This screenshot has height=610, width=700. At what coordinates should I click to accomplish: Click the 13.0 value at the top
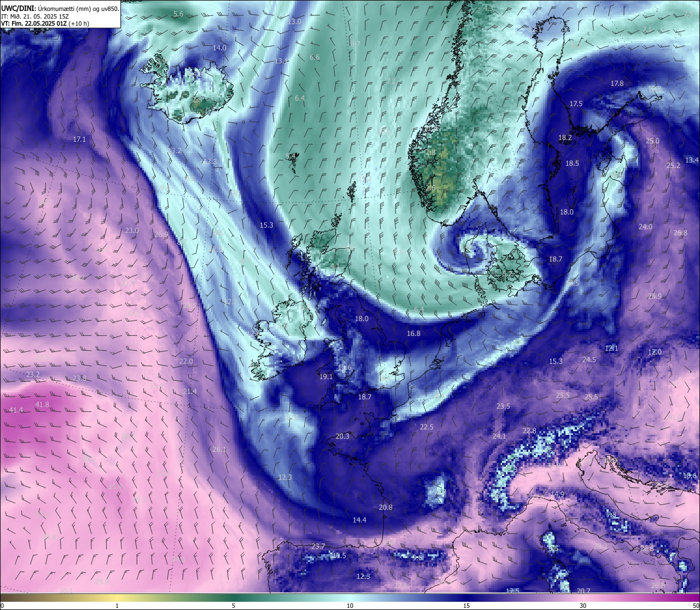point(294,21)
